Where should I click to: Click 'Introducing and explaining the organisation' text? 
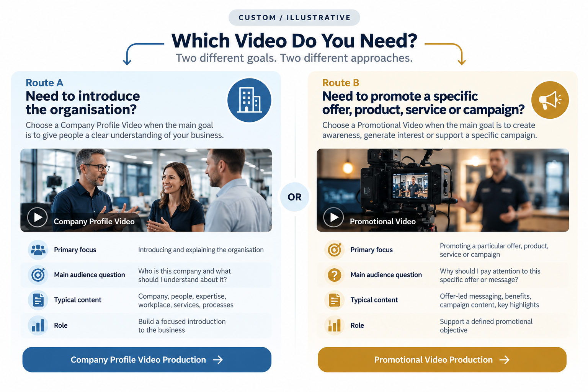pos(201,250)
